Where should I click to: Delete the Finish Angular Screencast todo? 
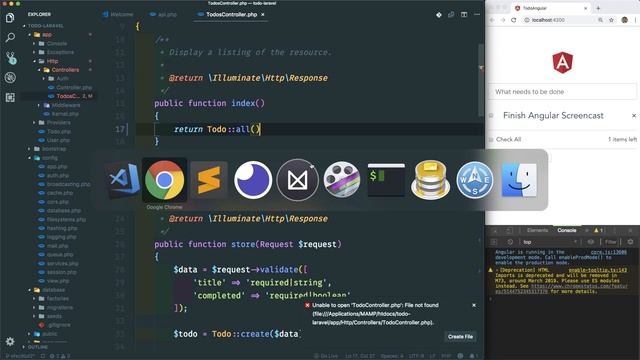pos(634,116)
